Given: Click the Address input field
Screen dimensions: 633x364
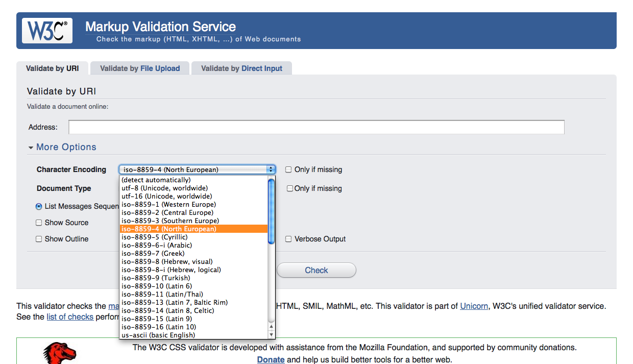Looking at the screenshot, I should click(x=316, y=127).
